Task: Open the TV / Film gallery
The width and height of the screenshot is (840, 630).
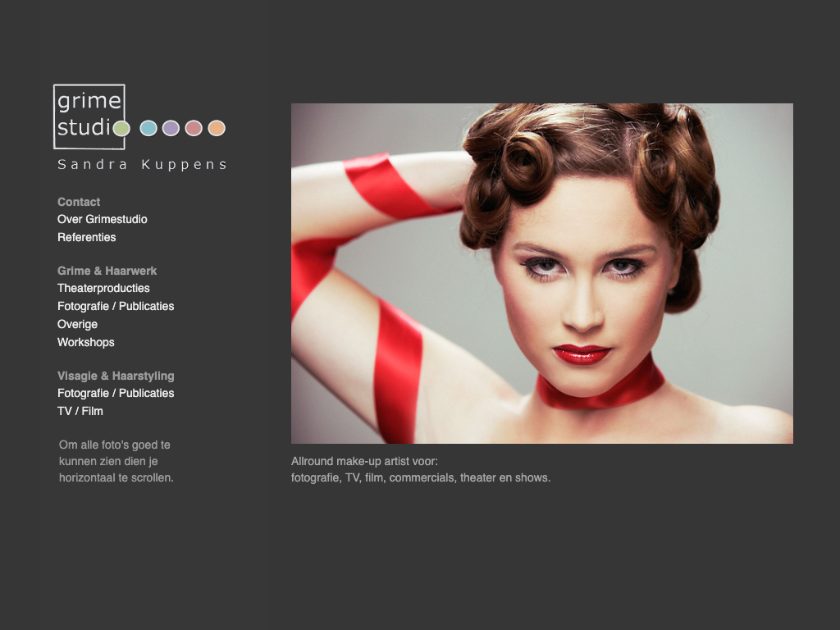Action: (80, 412)
